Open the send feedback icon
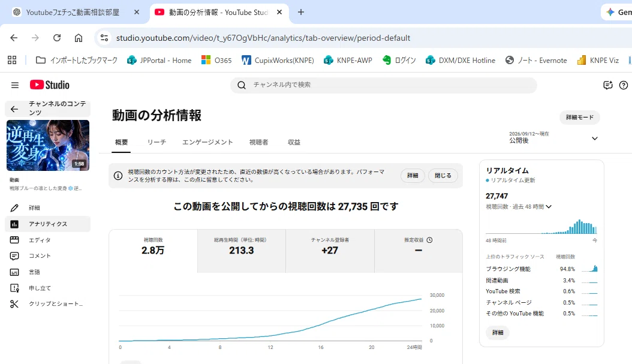Image resolution: width=632 pixels, height=364 pixels. 608,85
